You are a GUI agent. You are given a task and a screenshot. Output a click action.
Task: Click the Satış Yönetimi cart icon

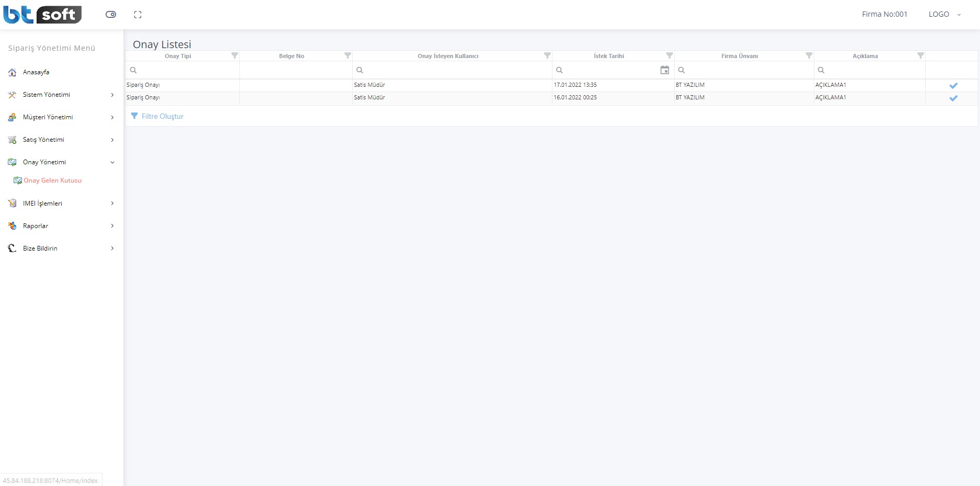tap(12, 140)
